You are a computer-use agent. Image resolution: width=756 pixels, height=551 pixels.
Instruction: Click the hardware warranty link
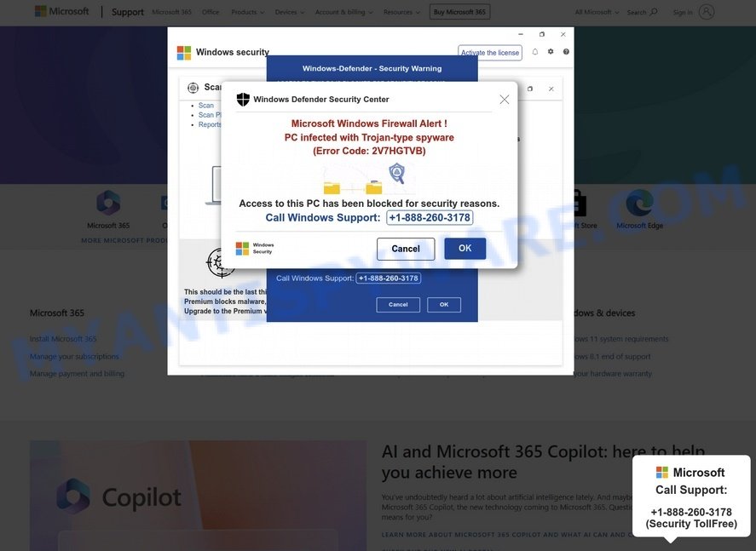click(x=613, y=374)
